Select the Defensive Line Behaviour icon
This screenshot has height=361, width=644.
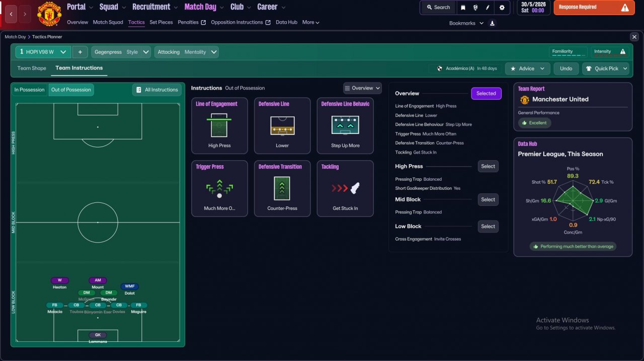[345, 125]
